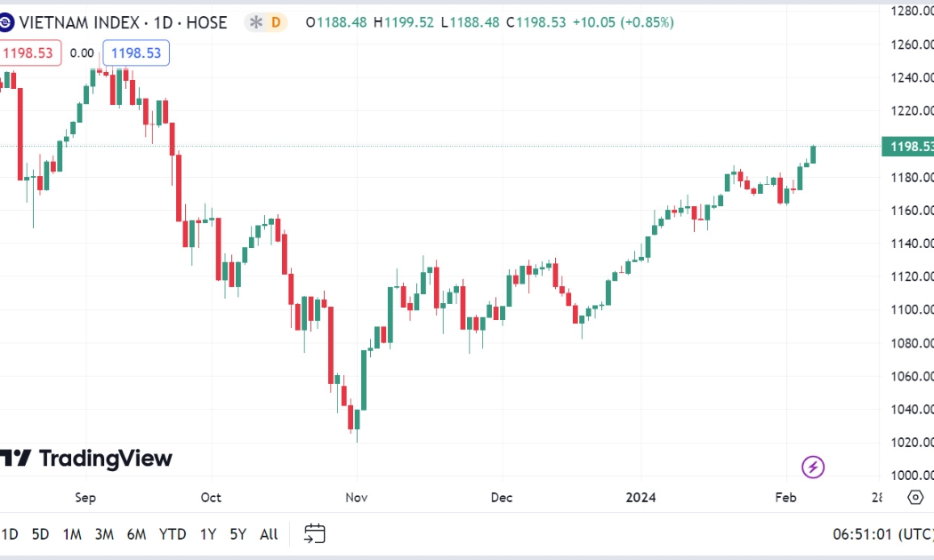Click the purple lightning bolt icon

click(813, 468)
